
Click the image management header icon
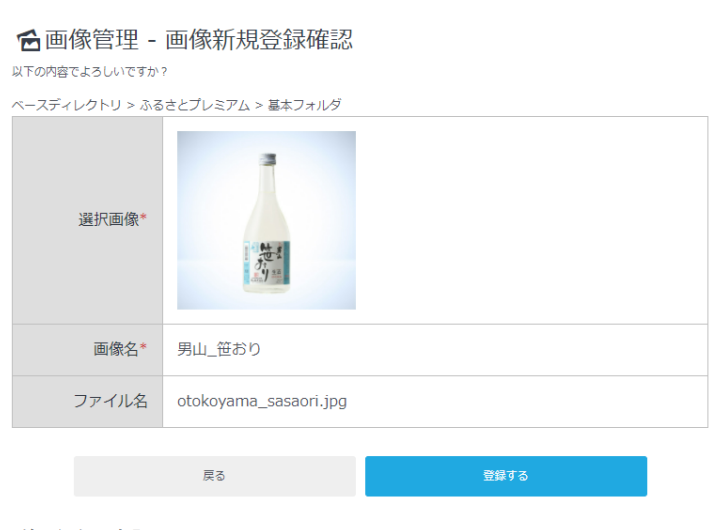(29, 41)
